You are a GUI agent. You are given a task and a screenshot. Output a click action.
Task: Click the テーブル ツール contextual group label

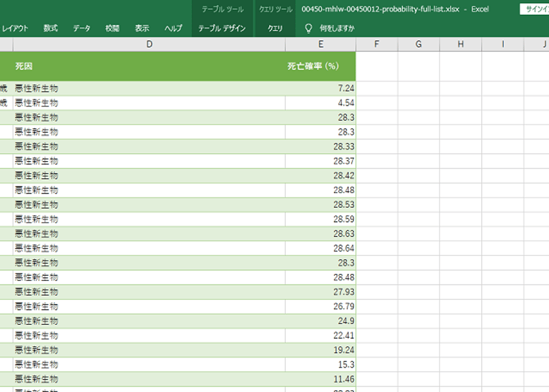click(x=223, y=10)
